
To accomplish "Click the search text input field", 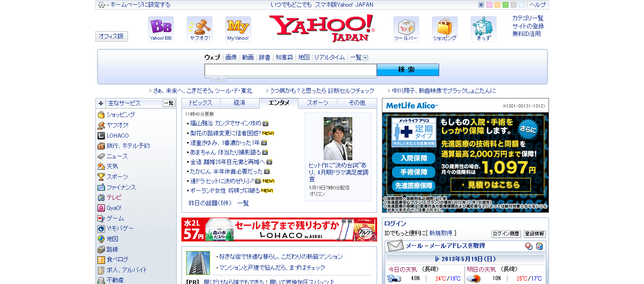I will click(x=290, y=70).
